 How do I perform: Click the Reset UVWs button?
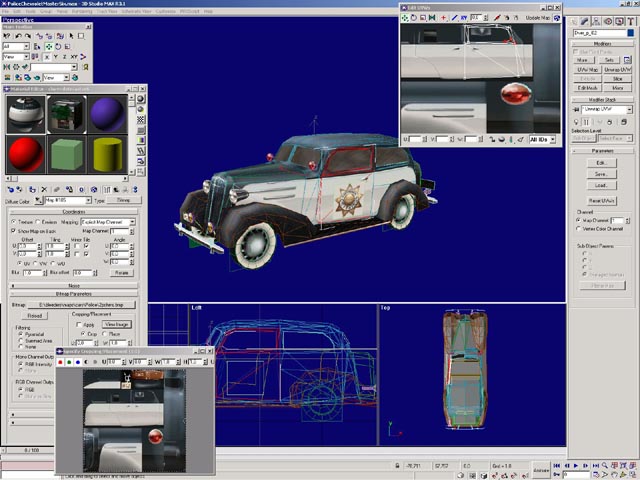pyautogui.click(x=600, y=200)
